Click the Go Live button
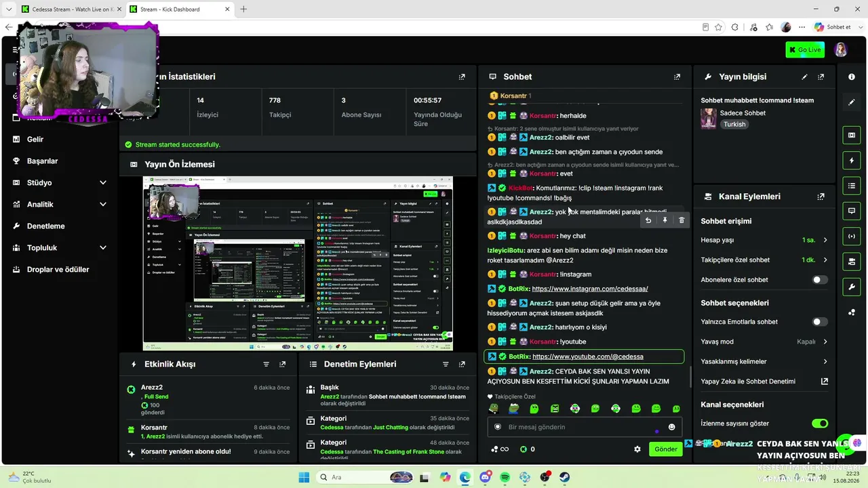 [805, 49]
